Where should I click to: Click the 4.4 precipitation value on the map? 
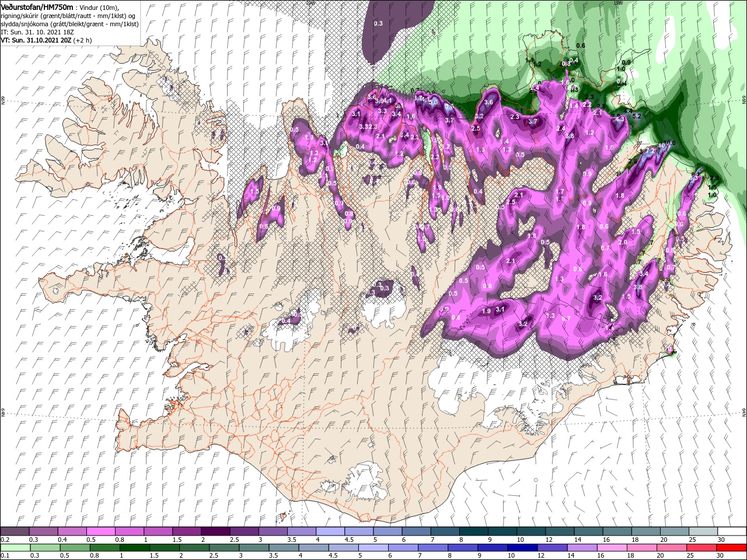(x=628, y=110)
